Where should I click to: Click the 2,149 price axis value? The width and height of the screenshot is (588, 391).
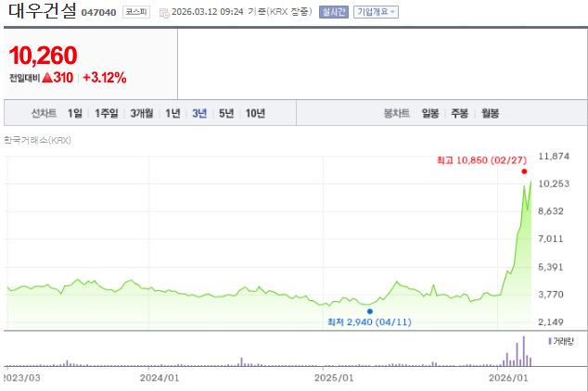pyautogui.click(x=551, y=322)
